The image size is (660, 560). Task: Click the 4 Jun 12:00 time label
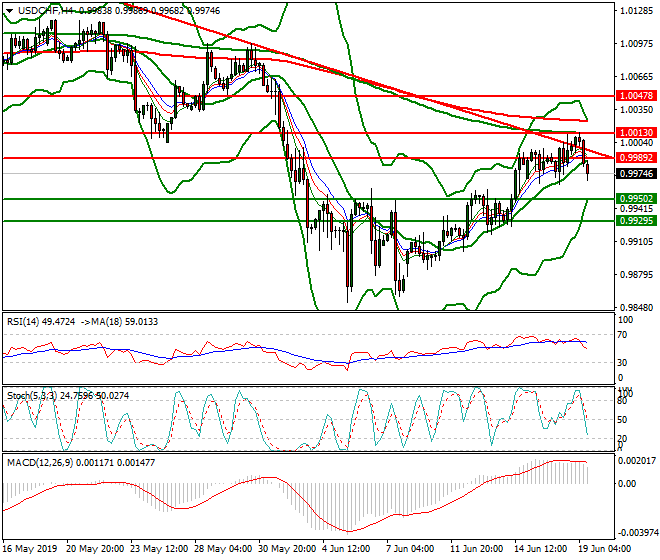(x=346, y=549)
